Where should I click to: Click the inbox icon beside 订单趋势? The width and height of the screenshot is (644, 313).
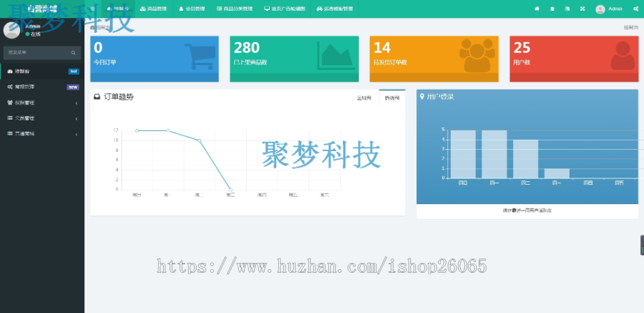coord(97,97)
